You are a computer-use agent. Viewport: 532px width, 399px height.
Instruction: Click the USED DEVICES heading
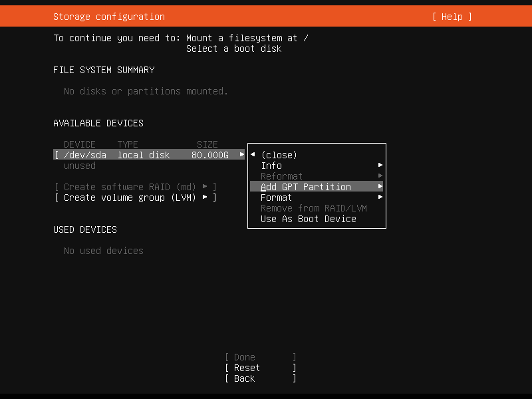click(85, 229)
